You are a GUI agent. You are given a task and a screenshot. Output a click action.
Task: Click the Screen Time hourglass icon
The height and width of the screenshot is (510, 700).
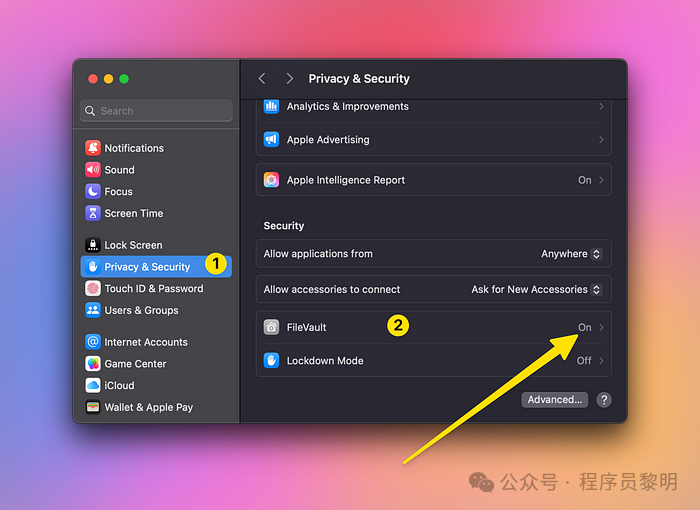click(x=93, y=213)
